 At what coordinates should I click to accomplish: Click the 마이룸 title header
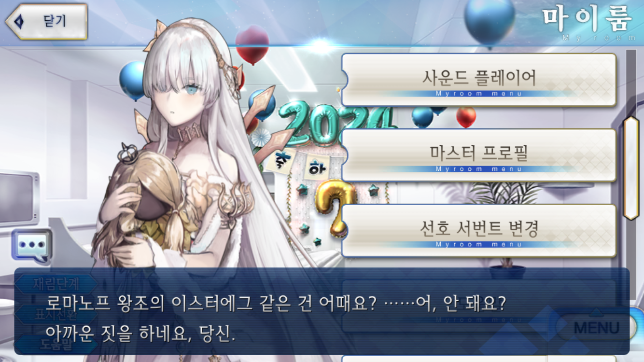(x=587, y=18)
